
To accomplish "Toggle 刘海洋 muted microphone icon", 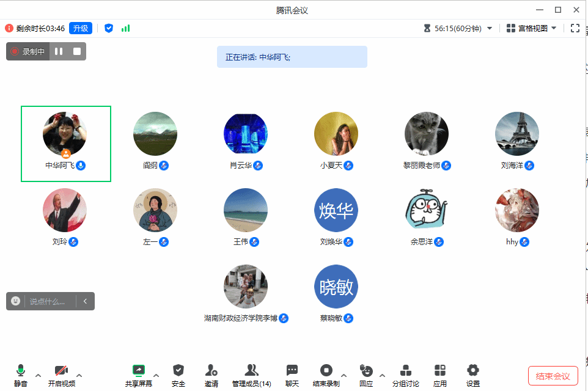I will coord(529,166).
